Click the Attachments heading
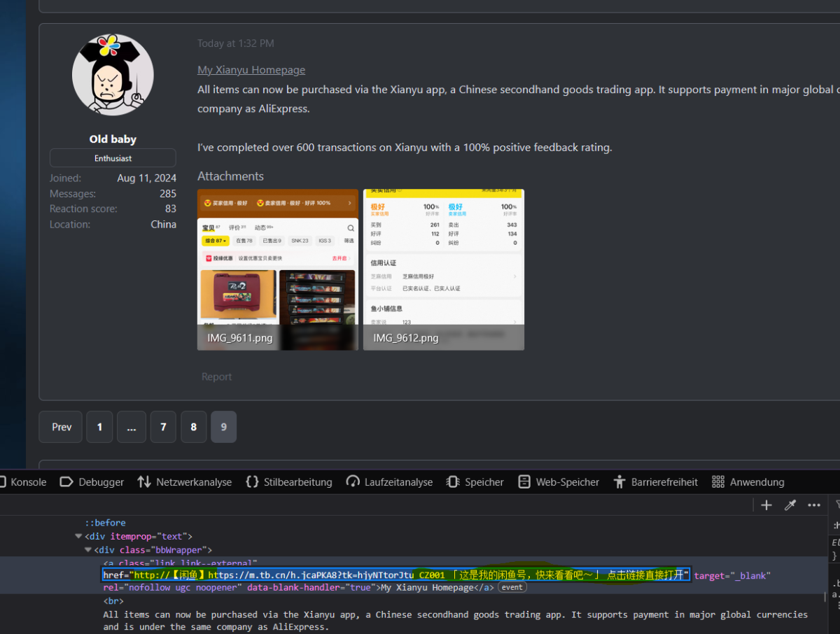 [230, 176]
